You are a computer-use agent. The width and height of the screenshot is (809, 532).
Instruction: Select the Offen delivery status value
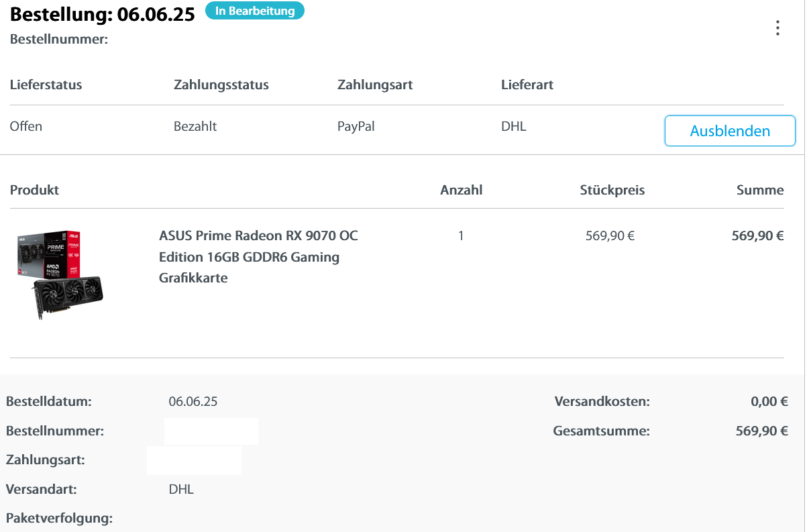(26, 126)
